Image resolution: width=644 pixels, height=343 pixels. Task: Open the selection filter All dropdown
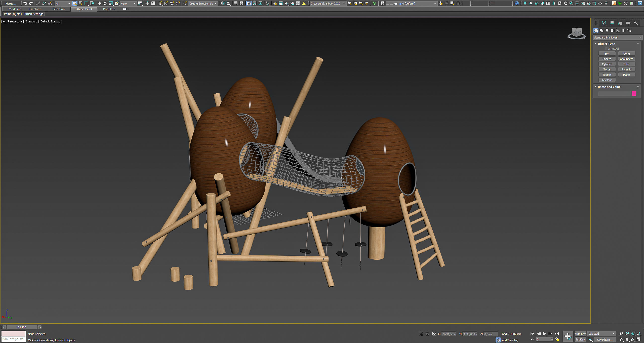[x=63, y=4]
